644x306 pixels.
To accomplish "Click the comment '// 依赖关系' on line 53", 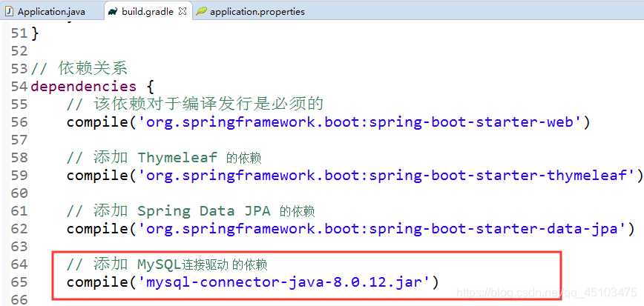I will click(79, 68).
